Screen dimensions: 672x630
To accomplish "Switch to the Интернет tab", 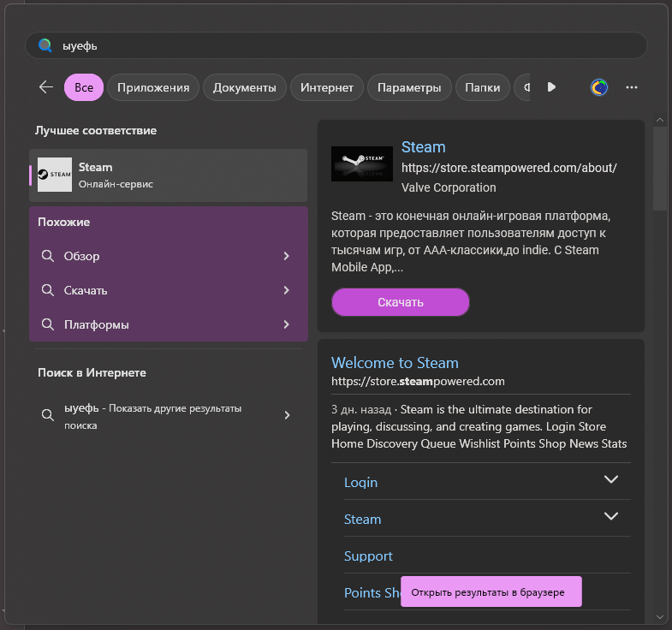I will click(326, 87).
